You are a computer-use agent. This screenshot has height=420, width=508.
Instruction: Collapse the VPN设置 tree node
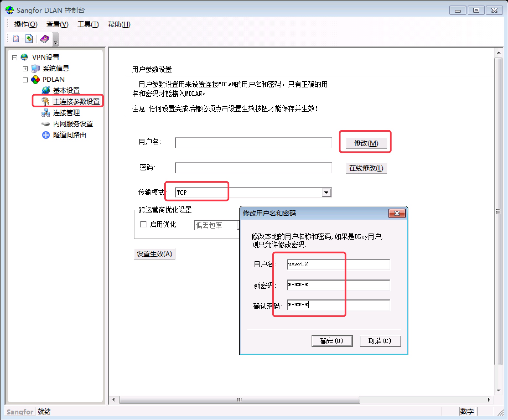15,58
